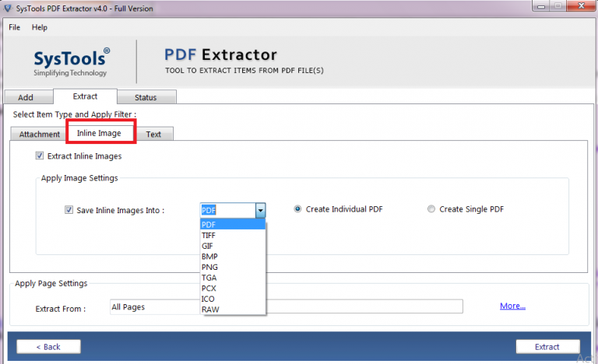Choose BMP from the format list
This screenshot has width=598, height=364.
[x=232, y=257]
